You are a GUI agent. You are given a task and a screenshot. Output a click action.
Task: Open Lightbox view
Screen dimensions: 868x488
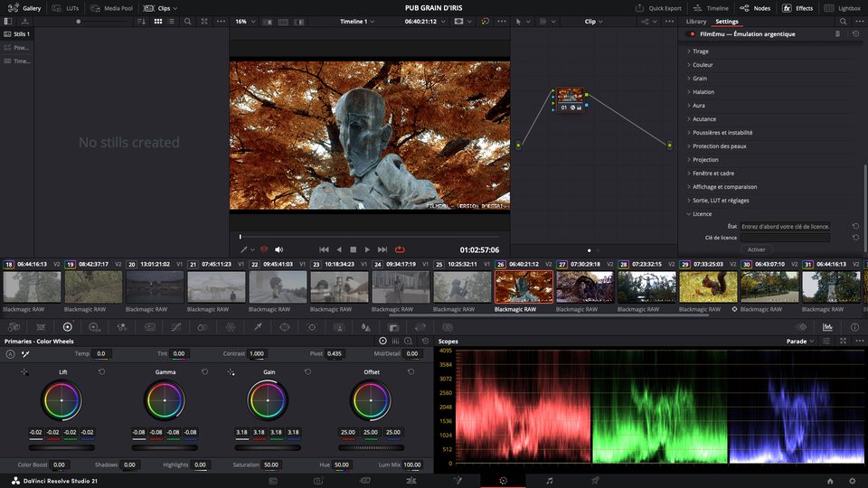point(842,8)
